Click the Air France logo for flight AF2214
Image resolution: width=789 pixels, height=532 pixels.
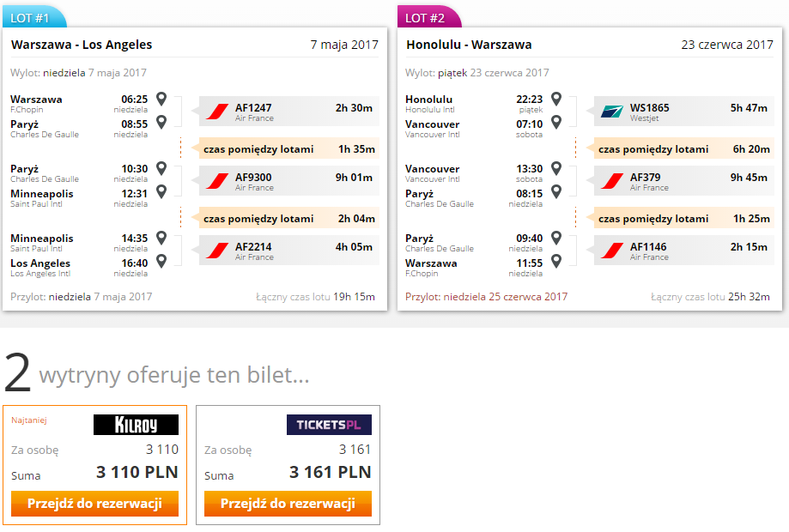pyautogui.click(x=217, y=251)
